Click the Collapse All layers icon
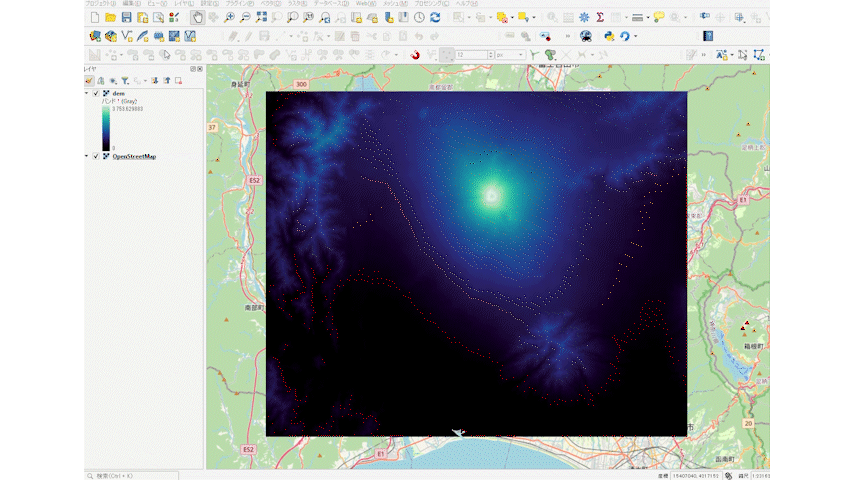854x480 pixels. [x=167, y=81]
